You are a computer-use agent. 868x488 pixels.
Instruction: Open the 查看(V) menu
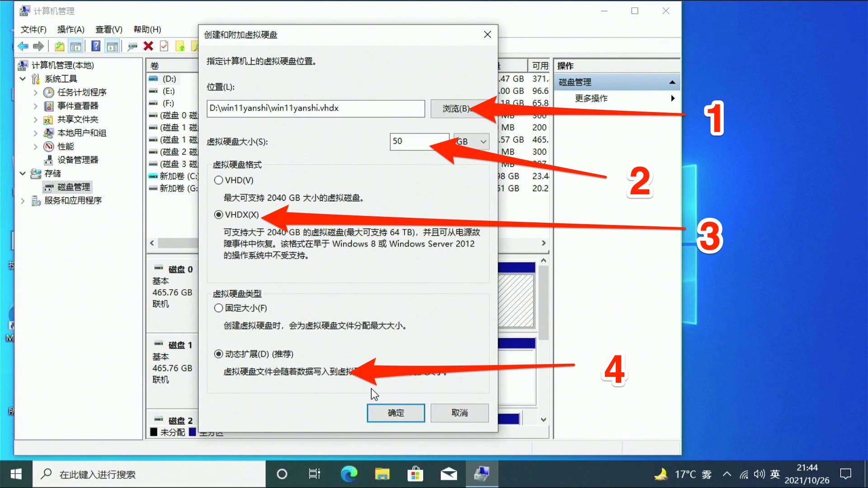pos(108,29)
